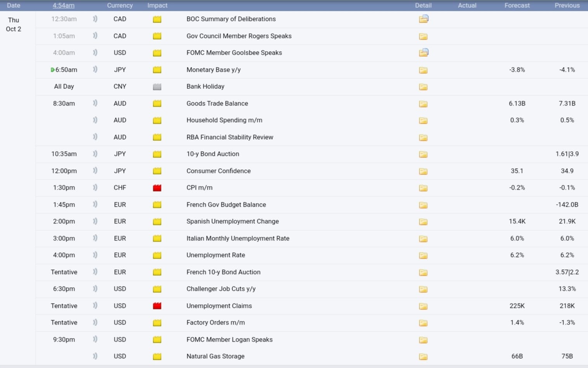Open the RBA Financial Stability Review event
Screen dimensions: 588x368
pyautogui.click(x=230, y=137)
